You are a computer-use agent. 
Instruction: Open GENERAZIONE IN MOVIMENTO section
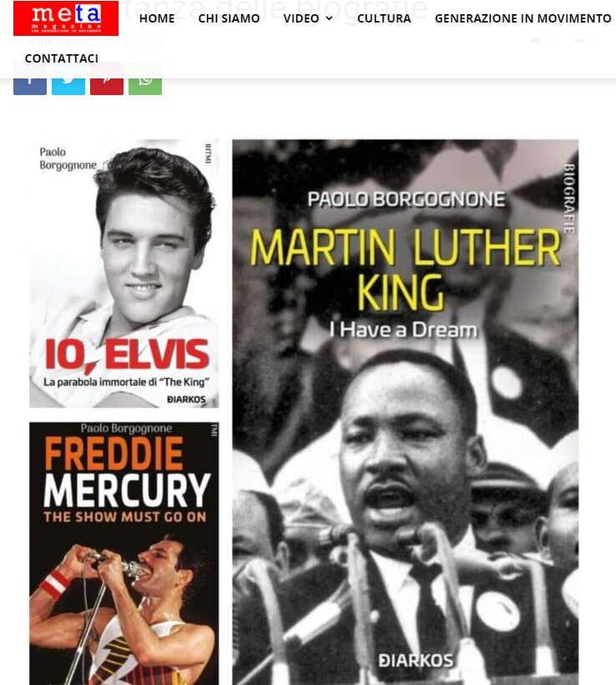[x=523, y=18]
